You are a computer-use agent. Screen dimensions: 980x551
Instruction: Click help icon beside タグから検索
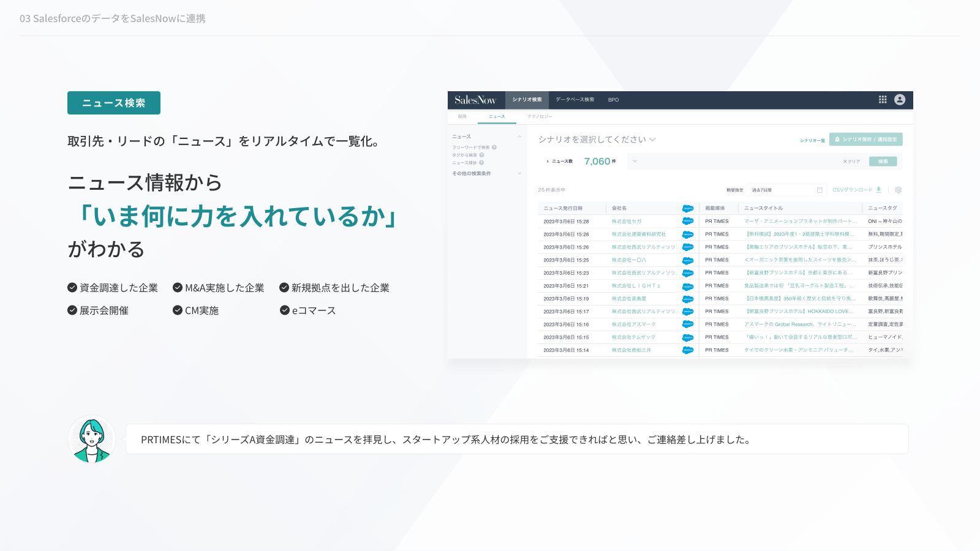(481, 155)
